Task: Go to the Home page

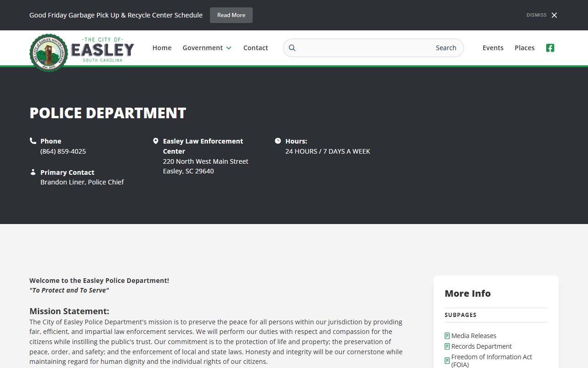Action: click(162, 48)
